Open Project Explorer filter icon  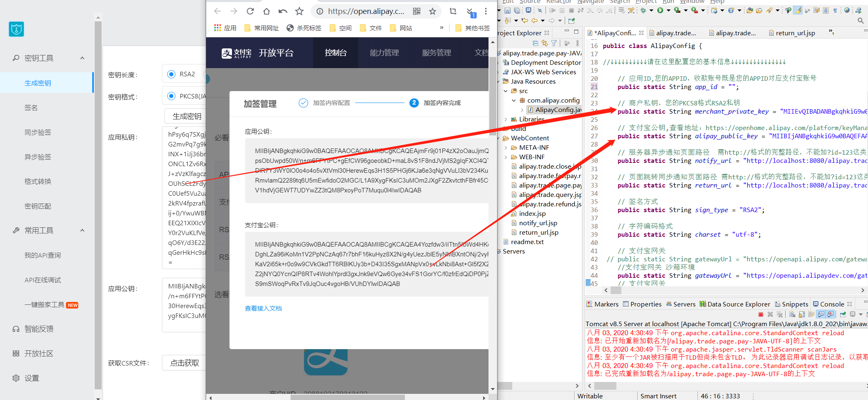click(554, 43)
